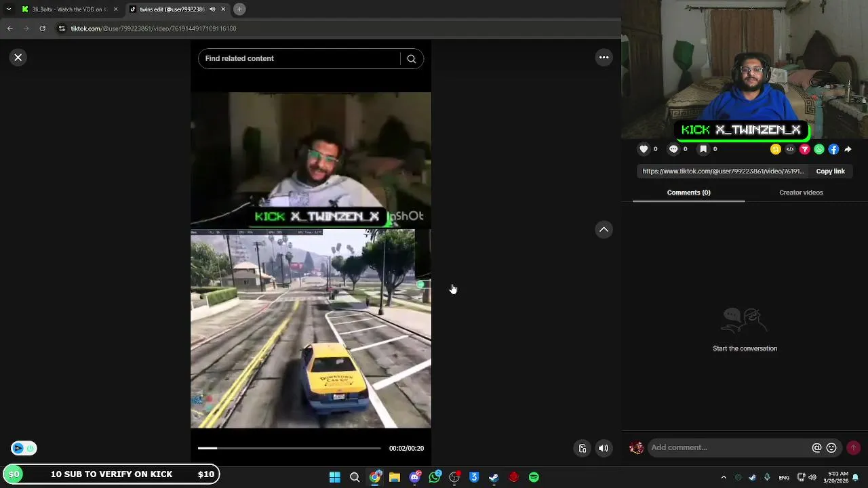Open Steam from the taskbar
Viewport: 868px width, 488px height.
point(494,477)
